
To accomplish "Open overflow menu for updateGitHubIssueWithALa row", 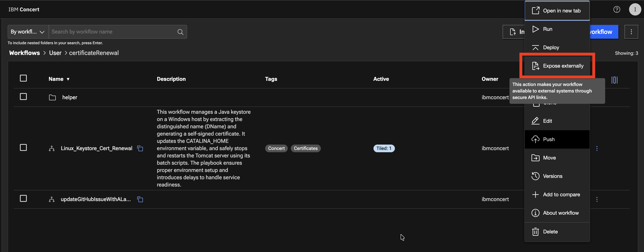I will point(597,199).
